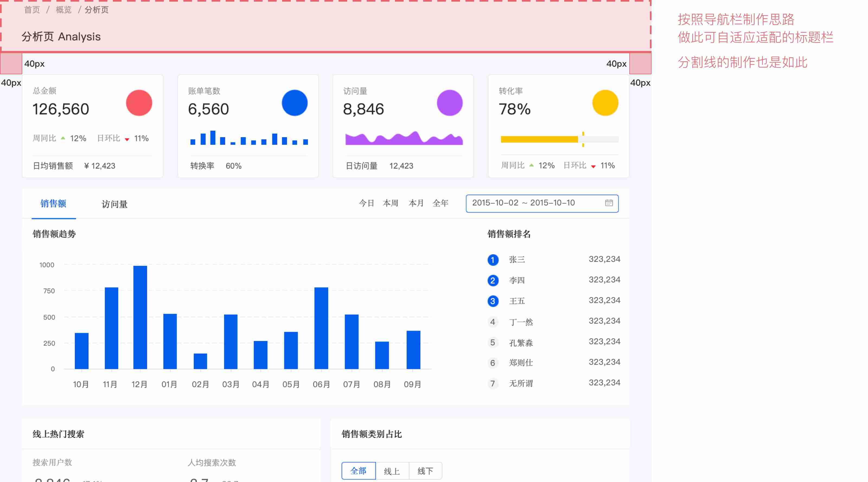Click the 分析页 Analysis page title
Image resolution: width=868 pixels, height=482 pixels.
tap(61, 36)
